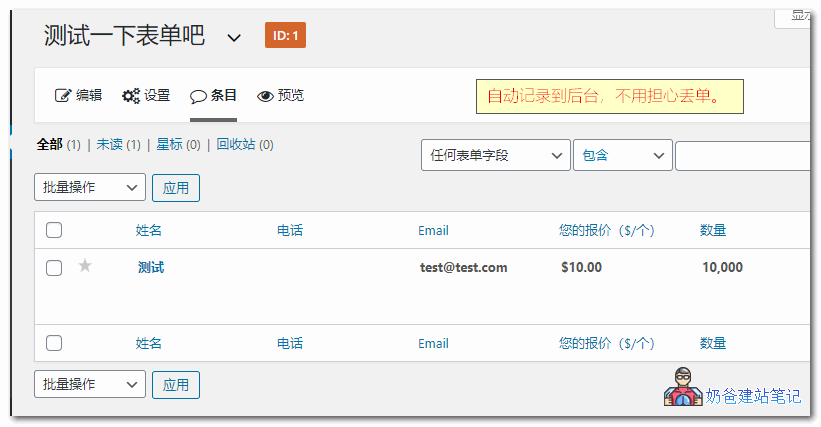Switch to 设置 tab
The image size is (821, 427).
(146, 95)
